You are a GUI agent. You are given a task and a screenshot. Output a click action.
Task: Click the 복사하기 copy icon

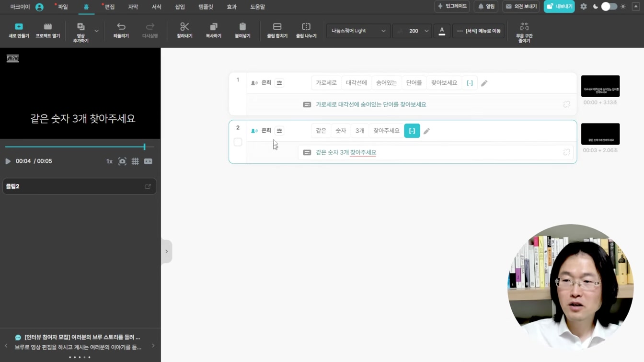pyautogui.click(x=214, y=27)
